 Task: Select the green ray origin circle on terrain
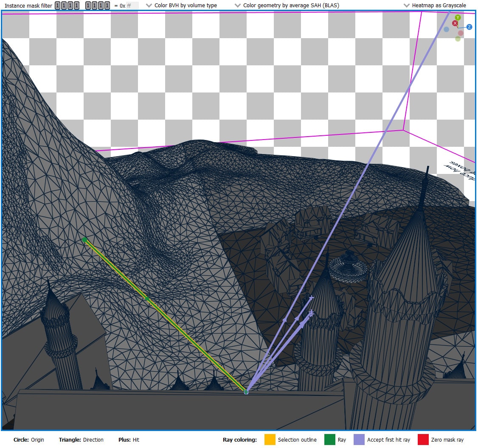pyautogui.click(x=84, y=240)
